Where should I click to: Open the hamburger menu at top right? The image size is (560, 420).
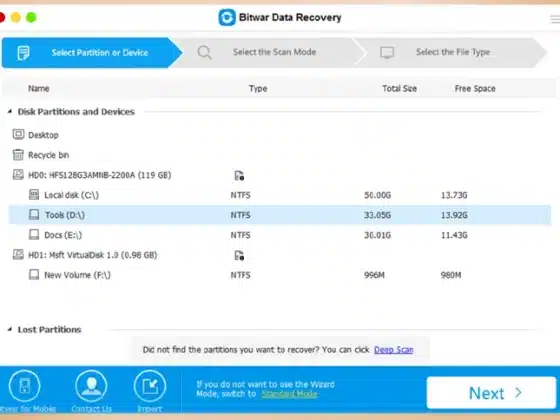tap(555, 19)
